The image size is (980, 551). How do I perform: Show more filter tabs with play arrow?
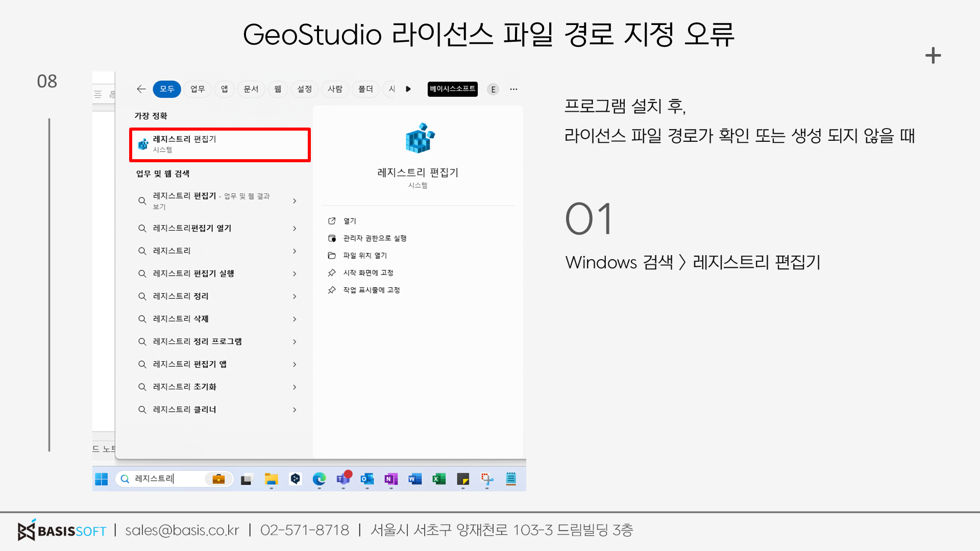tap(408, 89)
